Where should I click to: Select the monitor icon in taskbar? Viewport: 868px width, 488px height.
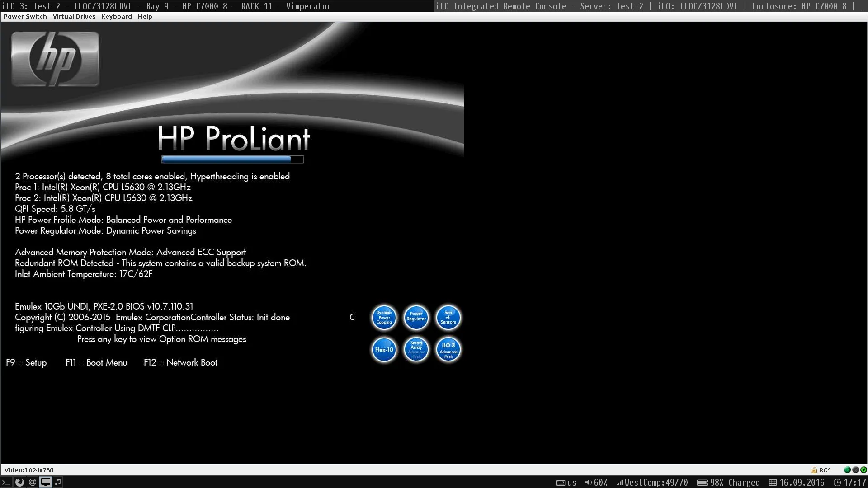click(x=46, y=482)
